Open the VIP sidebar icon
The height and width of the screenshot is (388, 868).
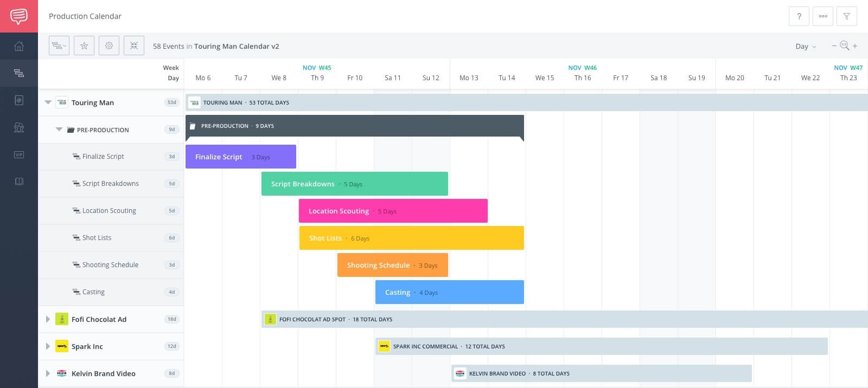pos(19,154)
